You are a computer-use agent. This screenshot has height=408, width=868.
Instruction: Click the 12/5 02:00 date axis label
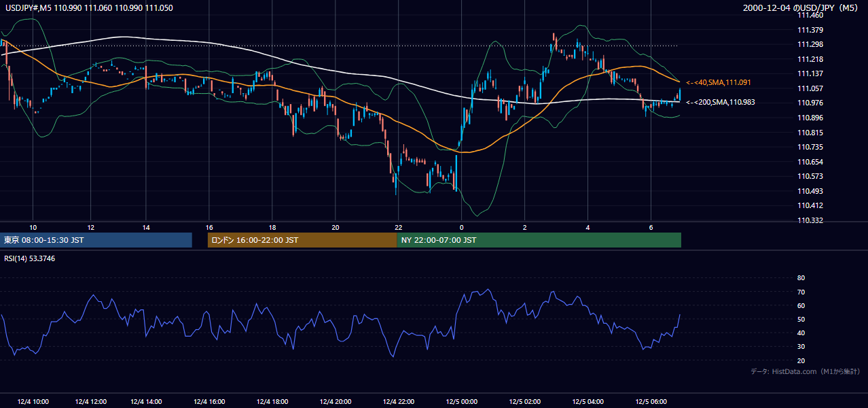[x=525, y=402]
